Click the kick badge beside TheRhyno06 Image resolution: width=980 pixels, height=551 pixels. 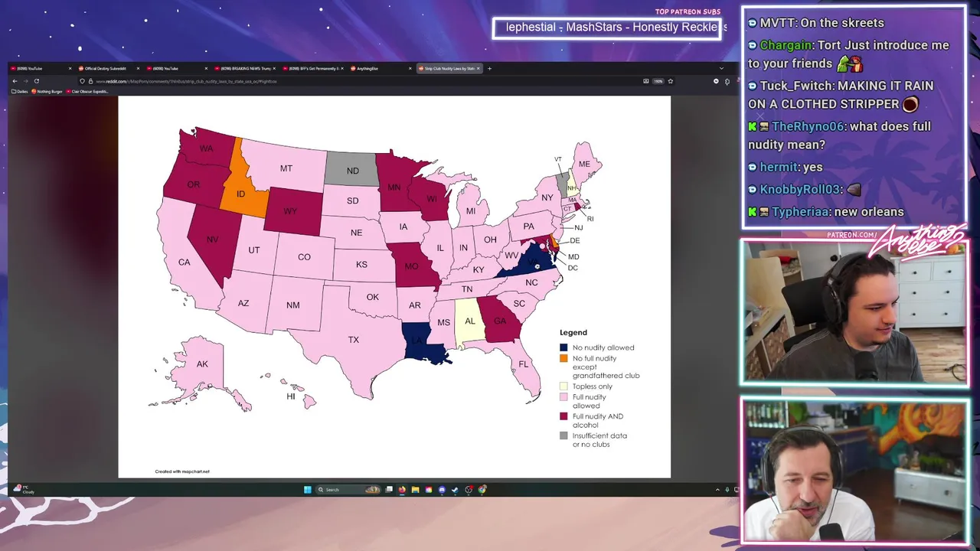point(753,126)
